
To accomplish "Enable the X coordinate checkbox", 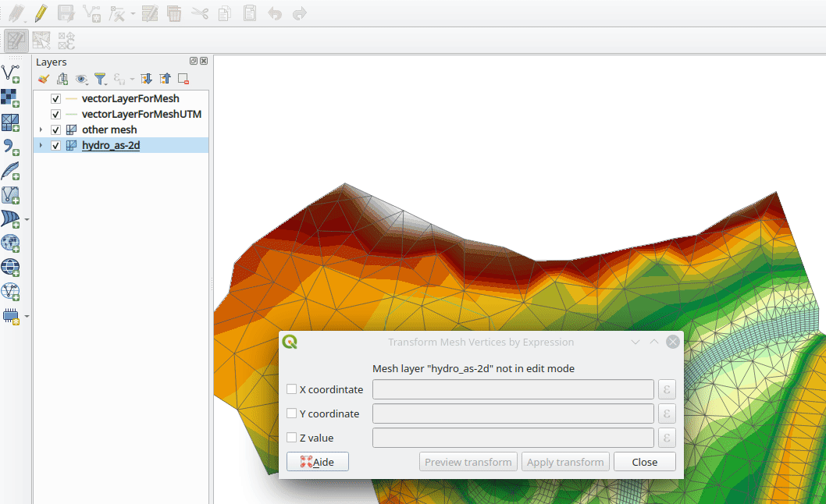I will coord(291,389).
